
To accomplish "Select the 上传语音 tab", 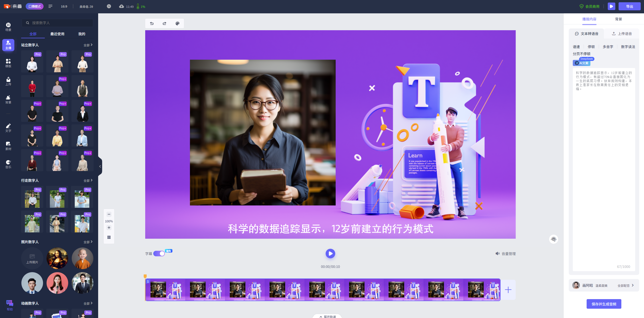I will 622,34.
